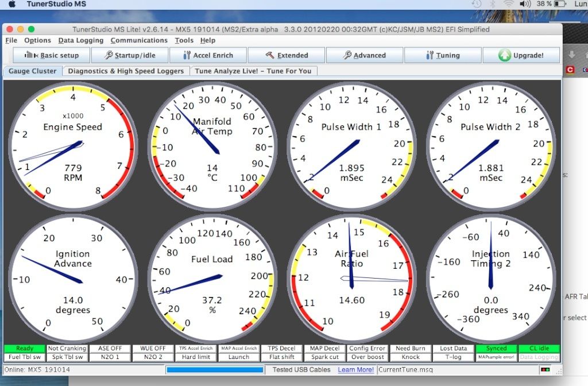The width and height of the screenshot is (588, 386).
Task: Open the Tuning toolbar menu
Action: pyautogui.click(x=443, y=55)
